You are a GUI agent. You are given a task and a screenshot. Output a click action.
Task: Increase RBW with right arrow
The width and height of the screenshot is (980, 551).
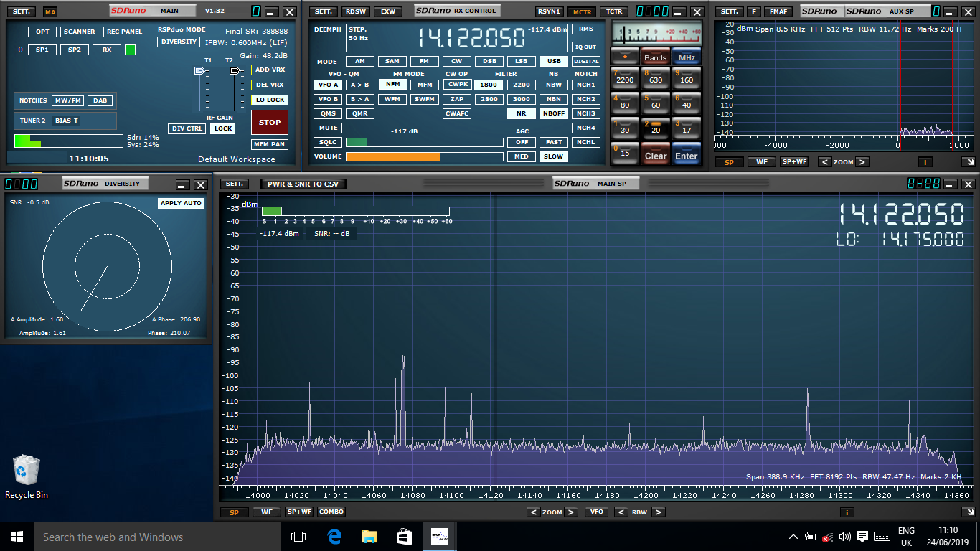(658, 512)
